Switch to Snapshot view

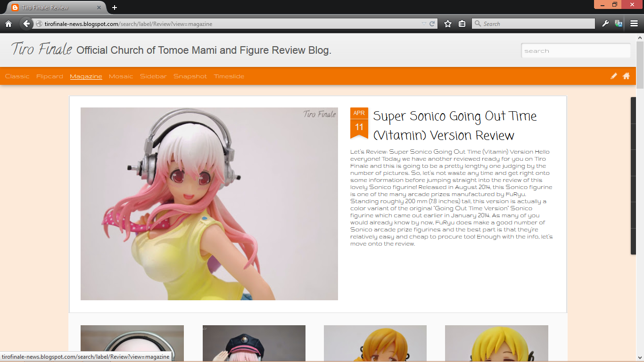coord(190,76)
